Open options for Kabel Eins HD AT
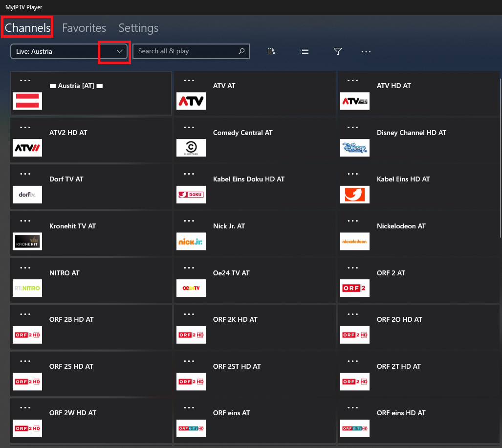 [353, 174]
